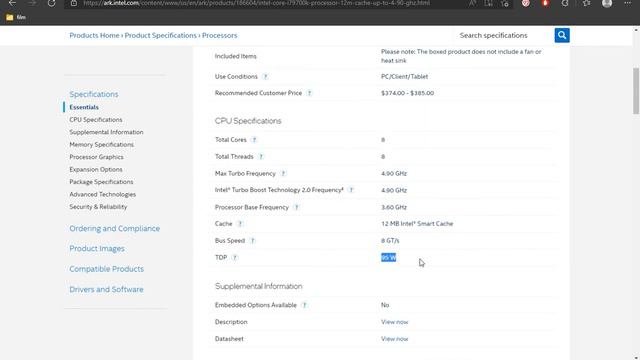The height and width of the screenshot is (360, 640).
Task: Open the help tooltip for TDP
Action: (x=235, y=257)
